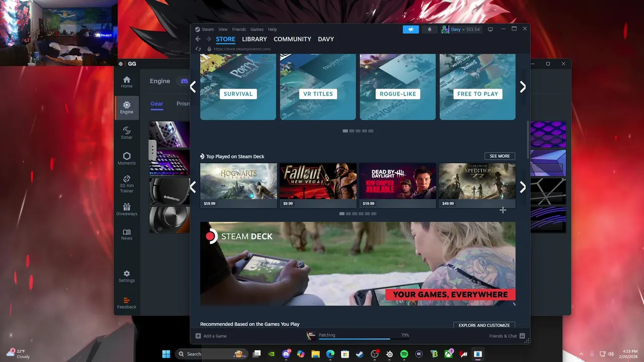Open the Help menu in Steam
The image size is (644, 362).
point(272,29)
